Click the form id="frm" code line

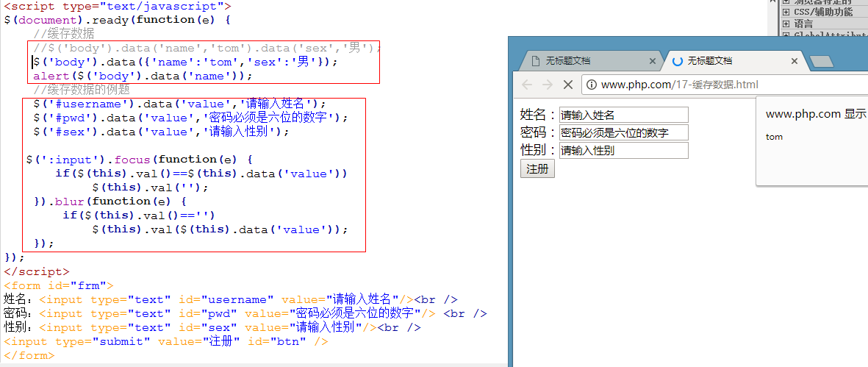[59, 285]
